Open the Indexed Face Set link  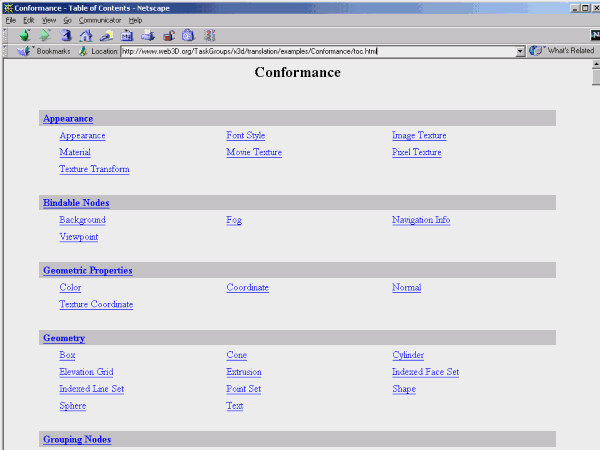tap(425, 372)
